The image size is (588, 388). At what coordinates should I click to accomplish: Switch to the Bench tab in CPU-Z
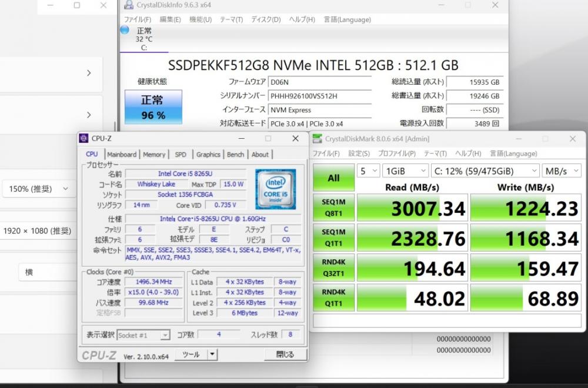pos(236,155)
